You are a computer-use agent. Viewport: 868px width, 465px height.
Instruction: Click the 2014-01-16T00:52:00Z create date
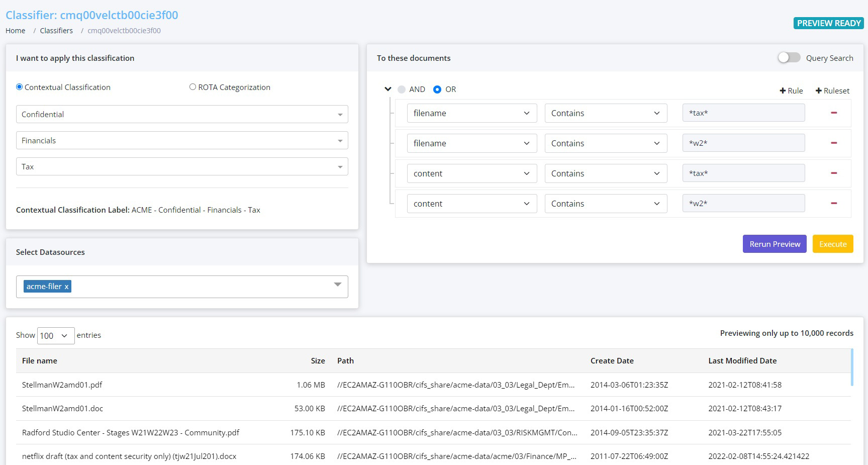click(x=629, y=408)
